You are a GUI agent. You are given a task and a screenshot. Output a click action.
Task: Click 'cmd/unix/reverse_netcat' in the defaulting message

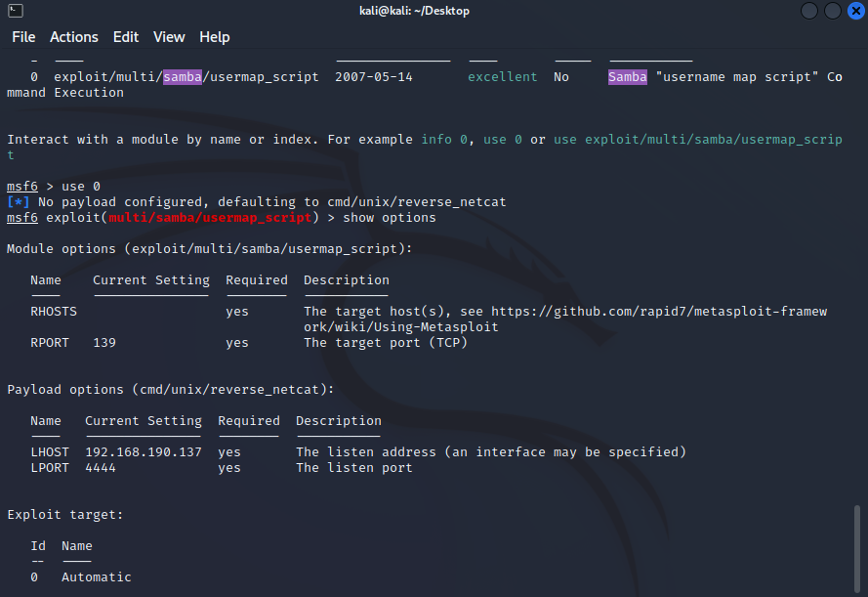416,202
